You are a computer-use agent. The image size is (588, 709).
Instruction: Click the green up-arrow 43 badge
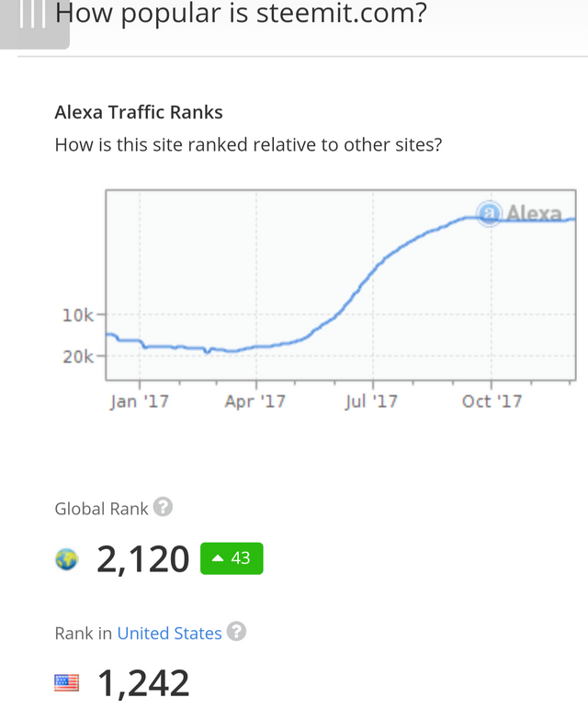tap(232, 558)
